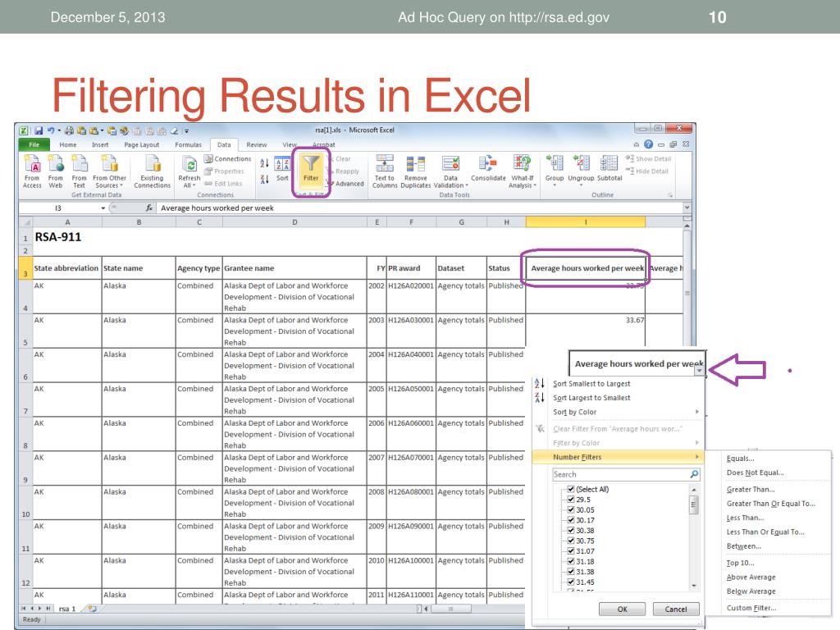840x630 pixels.
Task: Import data From Web
Action: [56, 171]
